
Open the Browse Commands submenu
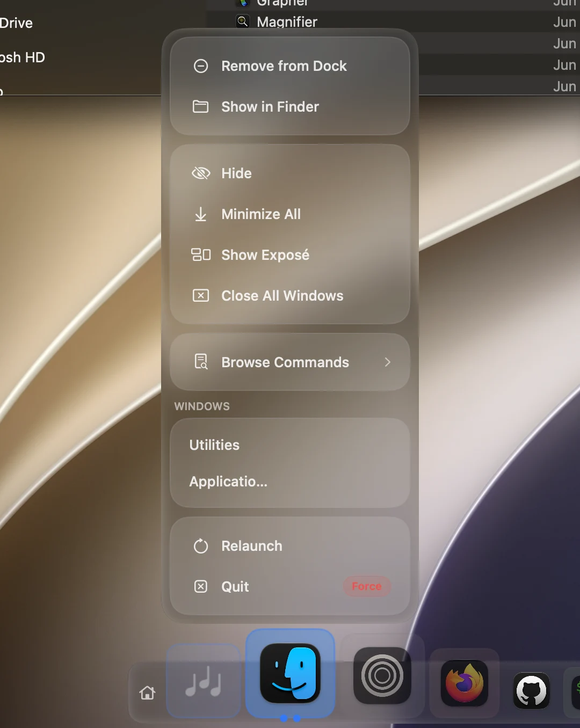click(290, 362)
